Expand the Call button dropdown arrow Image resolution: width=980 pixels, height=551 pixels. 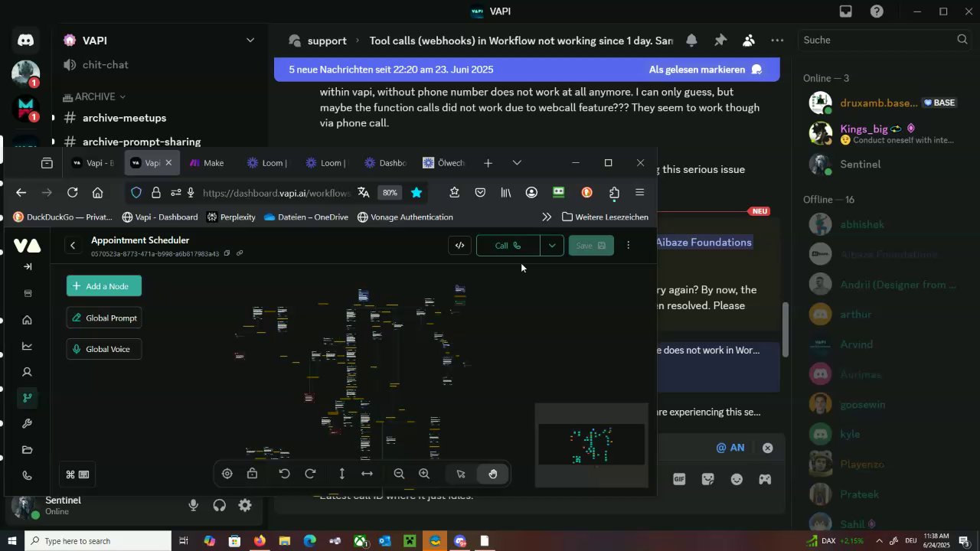coord(551,246)
